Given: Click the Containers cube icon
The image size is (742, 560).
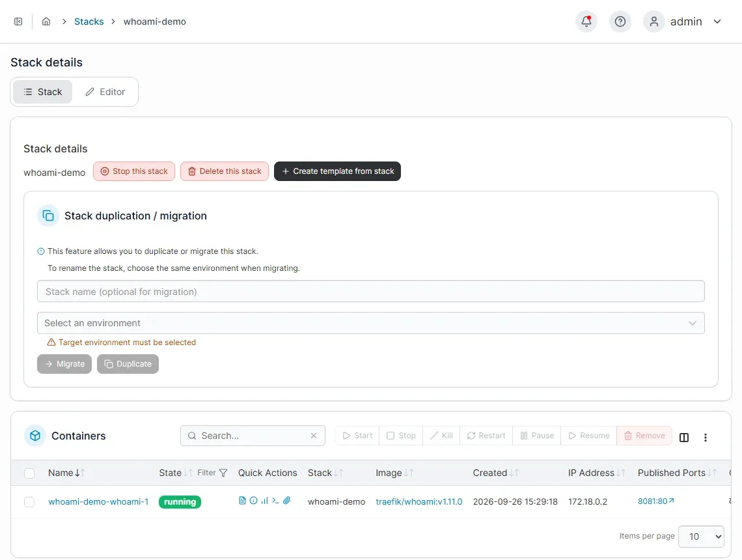Looking at the screenshot, I should [x=35, y=436].
